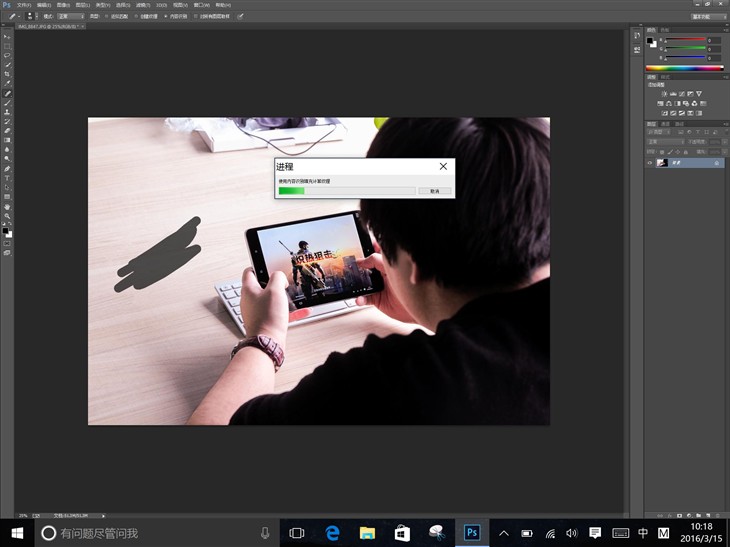The image size is (730, 547).
Task: Select the Horizontal Type tool
Action: 8,177
